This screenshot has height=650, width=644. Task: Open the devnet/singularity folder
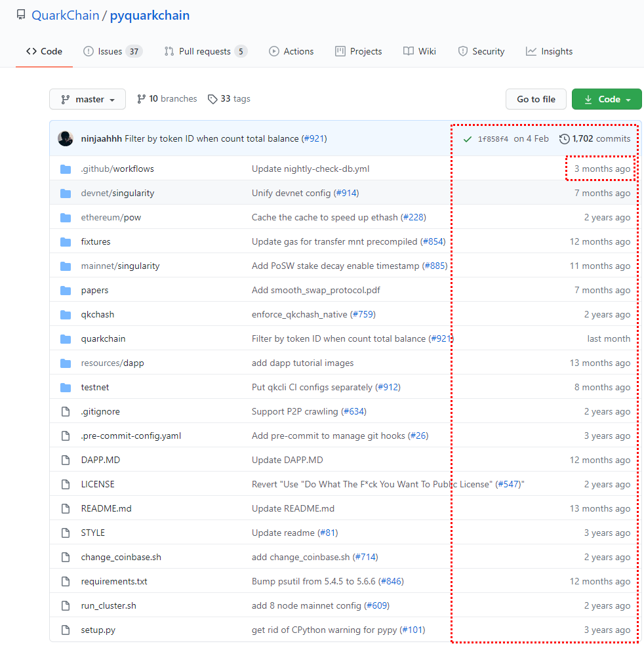pyautogui.click(x=117, y=193)
